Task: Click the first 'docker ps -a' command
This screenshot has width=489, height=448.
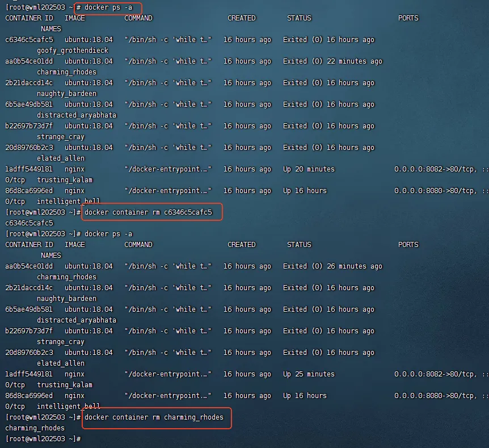Action: [x=108, y=7]
